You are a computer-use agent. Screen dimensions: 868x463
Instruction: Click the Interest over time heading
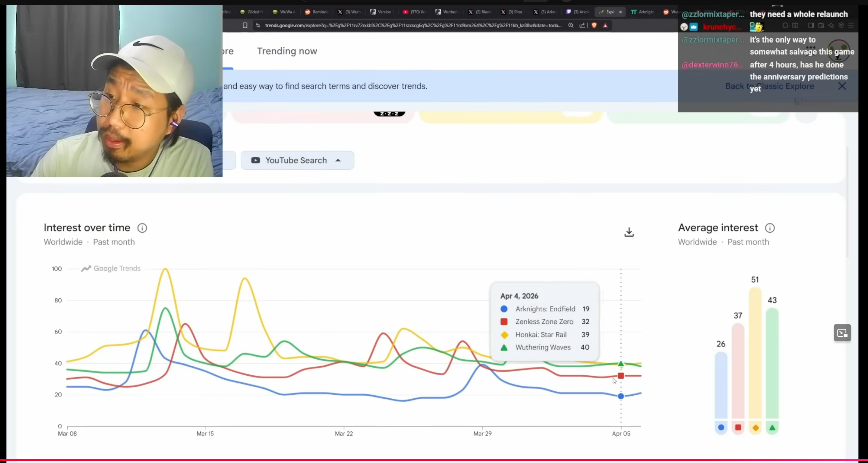pos(87,228)
